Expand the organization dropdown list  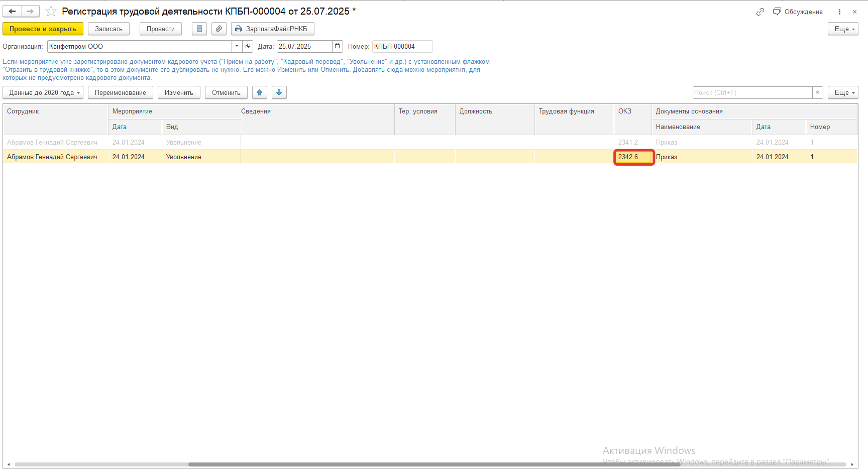[237, 46]
